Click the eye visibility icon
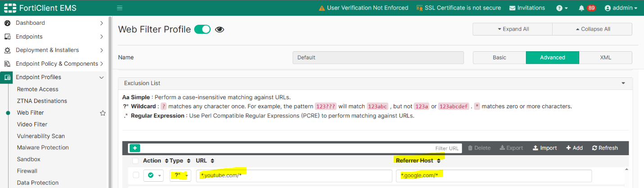 pyautogui.click(x=219, y=30)
